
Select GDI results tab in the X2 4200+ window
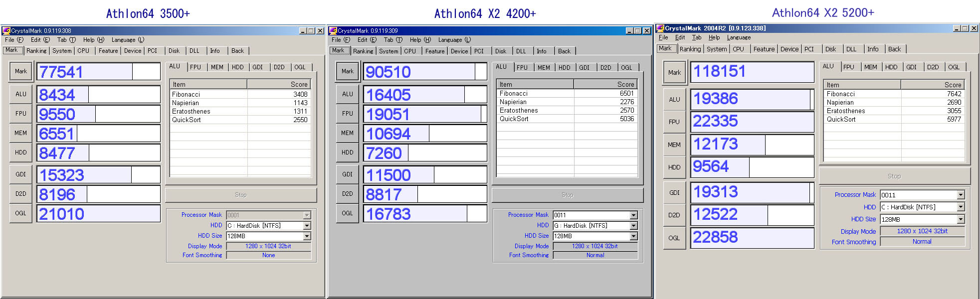point(585,68)
